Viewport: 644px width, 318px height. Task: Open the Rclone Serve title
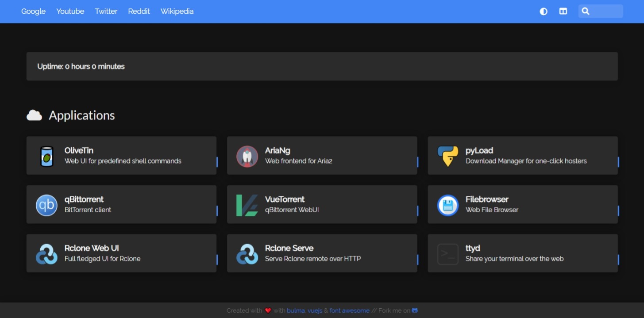point(289,248)
